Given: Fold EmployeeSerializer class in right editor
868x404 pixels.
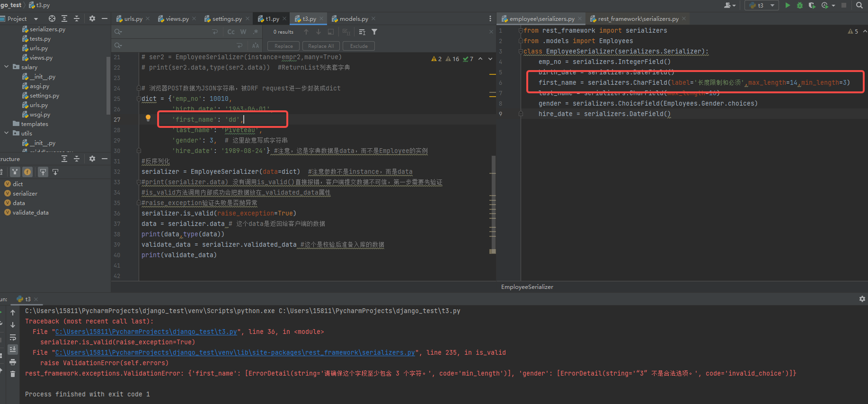Looking at the screenshot, I should click(x=521, y=51).
